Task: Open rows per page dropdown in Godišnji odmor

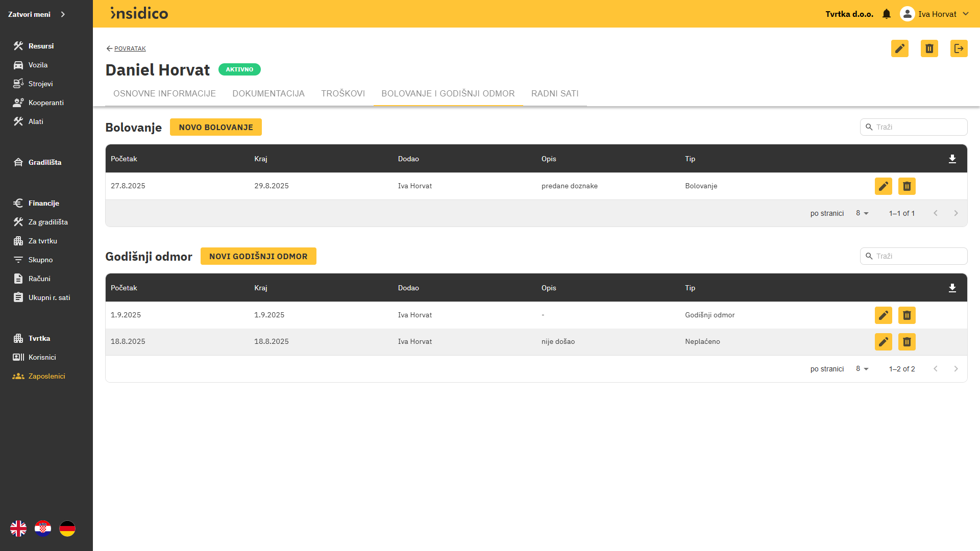Action: coord(862,369)
